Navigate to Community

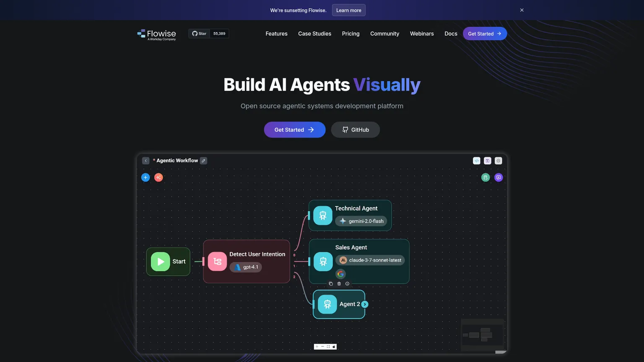click(x=384, y=34)
